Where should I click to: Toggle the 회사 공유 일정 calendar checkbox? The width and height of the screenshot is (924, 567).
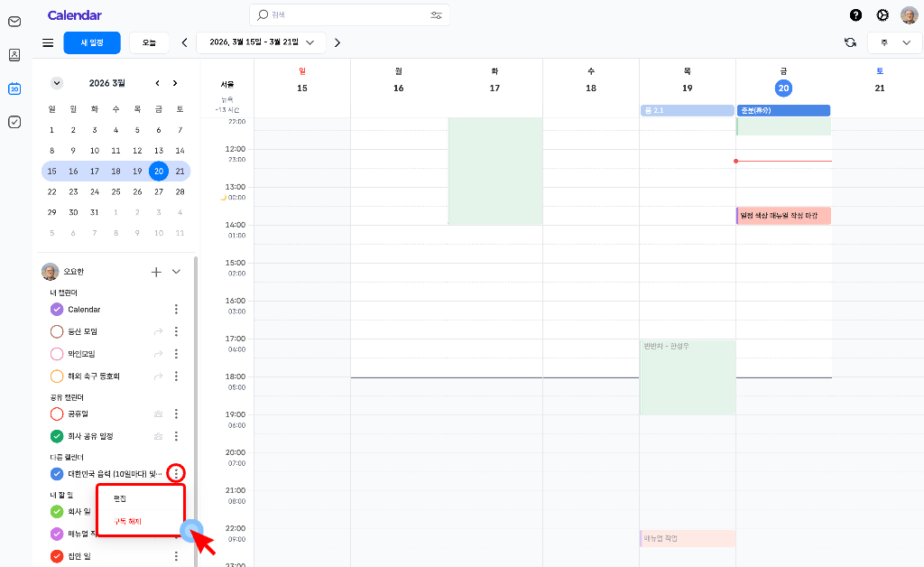57,436
